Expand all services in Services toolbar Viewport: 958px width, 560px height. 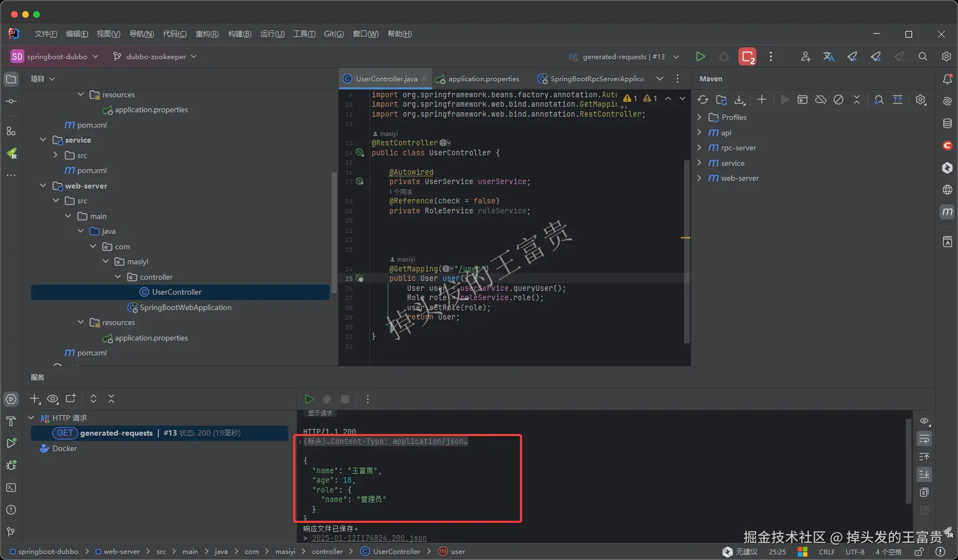93,399
